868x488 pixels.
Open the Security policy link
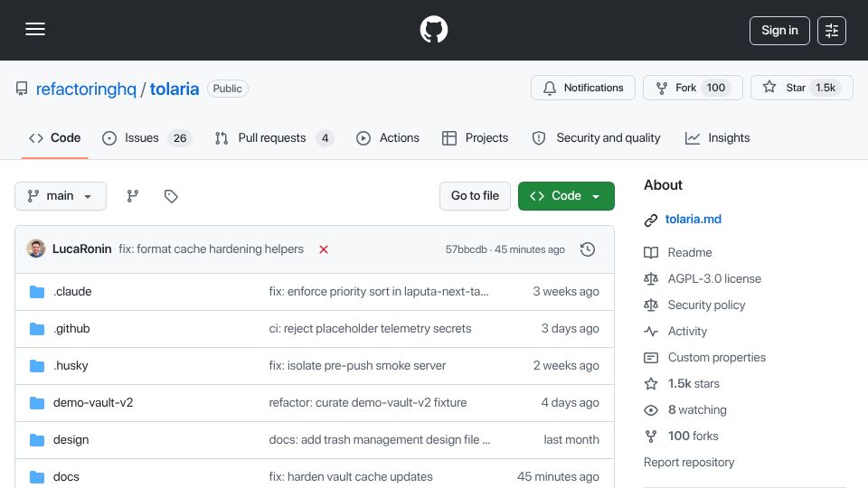tap(706, 305)
